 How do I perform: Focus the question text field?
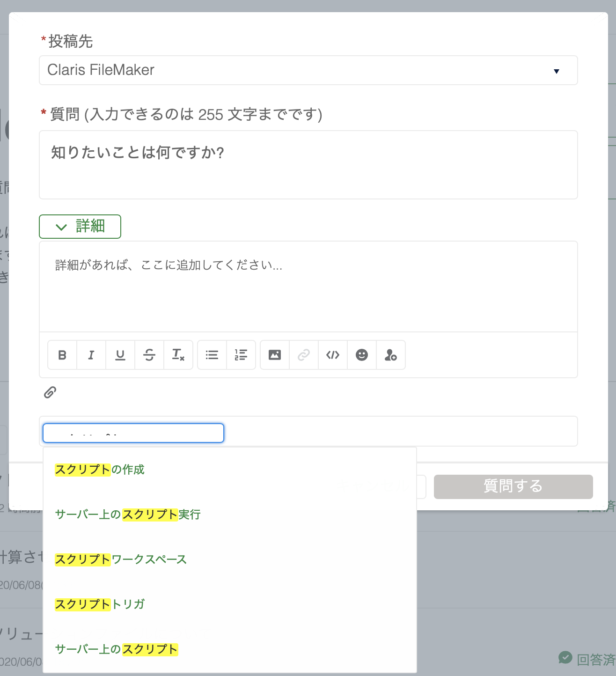[308, 165]
